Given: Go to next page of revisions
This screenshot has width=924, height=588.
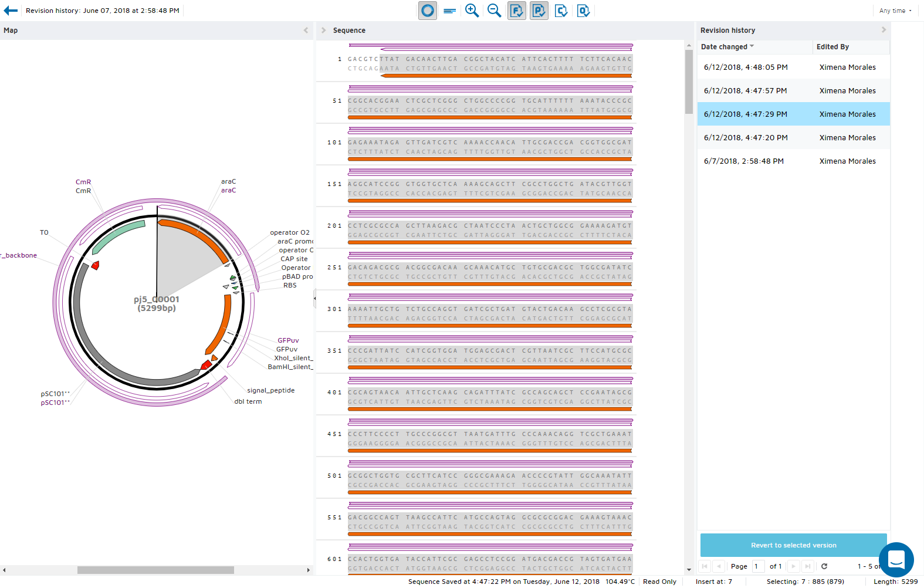Looking at the screenshot, I should point(794,566).
